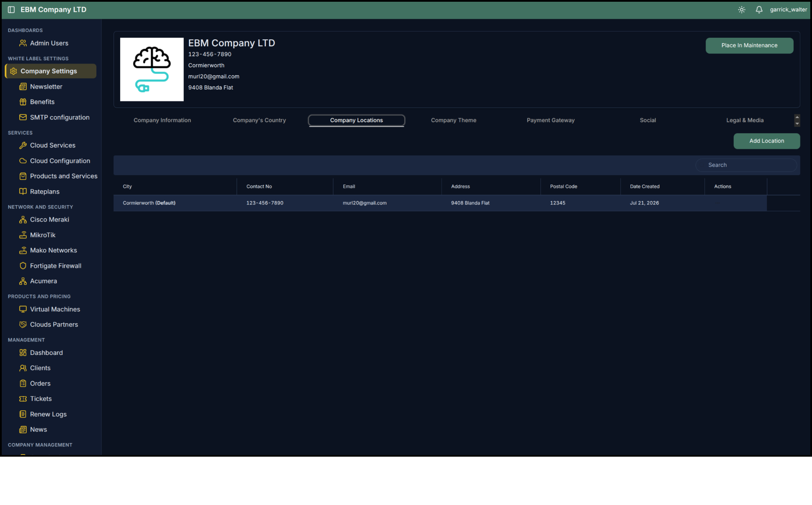Open garrick_walter user menu
This screenshot has width=812, height=505.
coord(788,10)
